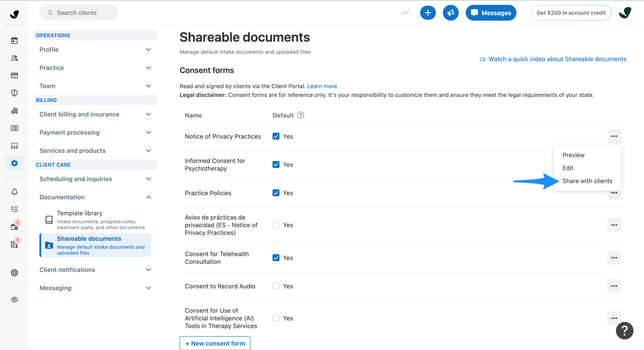Expand the Profile settings section
Screen dimensions: 644x350
point(95,50)
